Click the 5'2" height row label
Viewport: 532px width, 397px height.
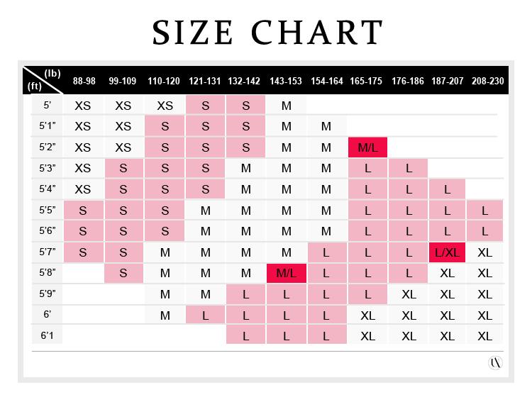tap(48, 147)
